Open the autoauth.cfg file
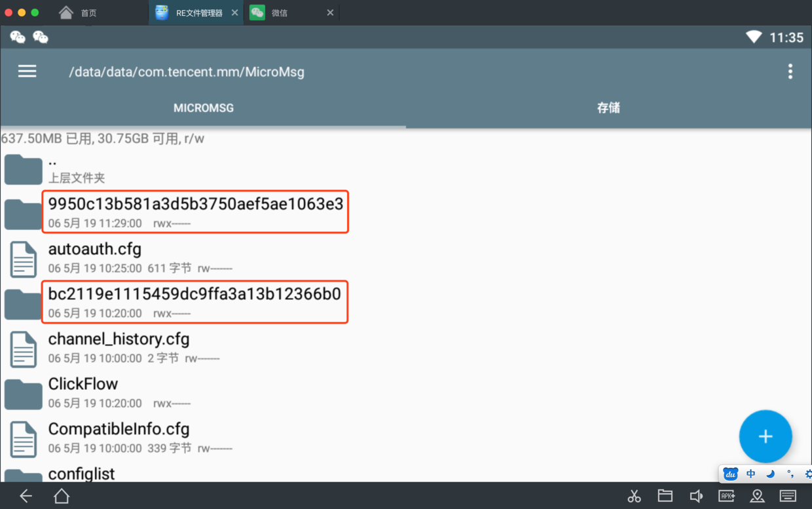The image size is (812, 509). click(406, 257)
